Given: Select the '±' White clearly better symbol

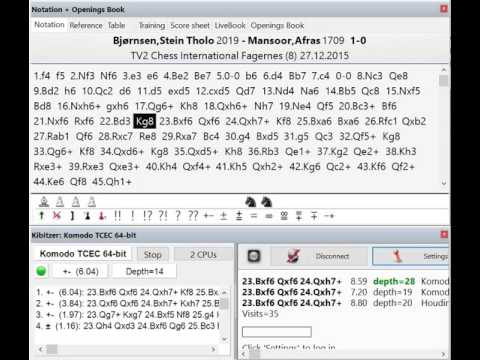Looking at the screenshot, I should pyautogui.click(x=224, y=216).
